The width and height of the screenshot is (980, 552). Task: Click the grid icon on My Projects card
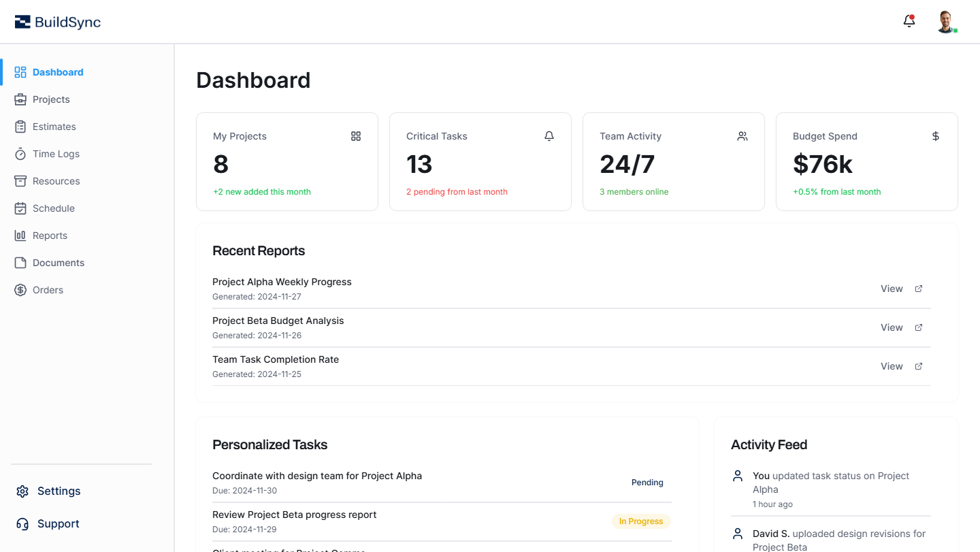click(x=356, y=136)
